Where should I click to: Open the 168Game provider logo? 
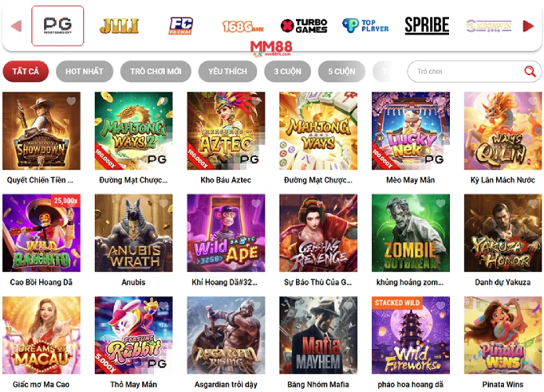243,27
